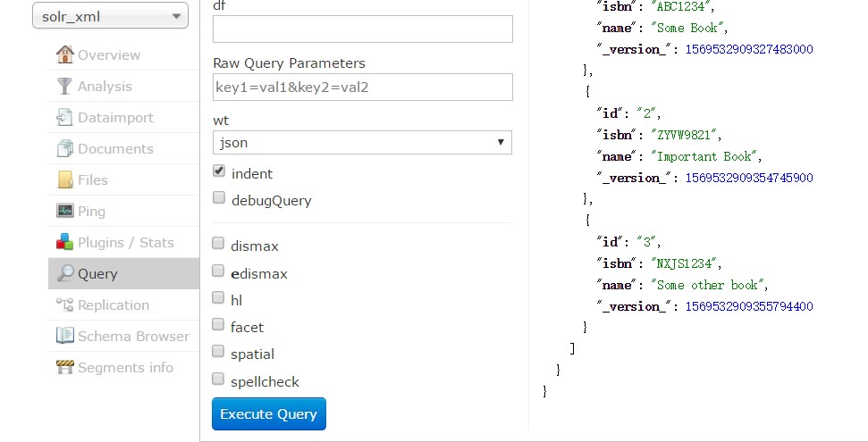Open the Dataimport icon

coord(64,117)
